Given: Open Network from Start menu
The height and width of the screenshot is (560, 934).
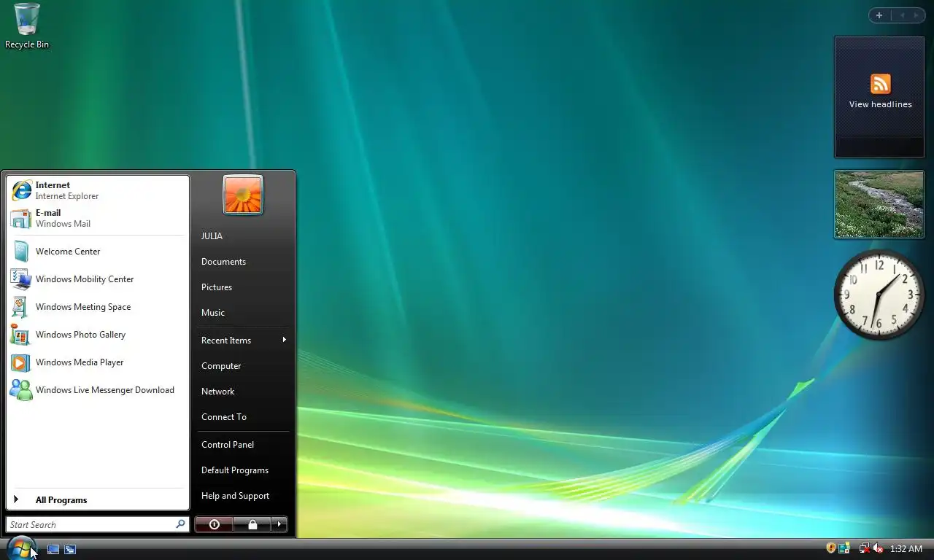Looking at the screenshot, I should pyautogui.click(x=243, y=392).
